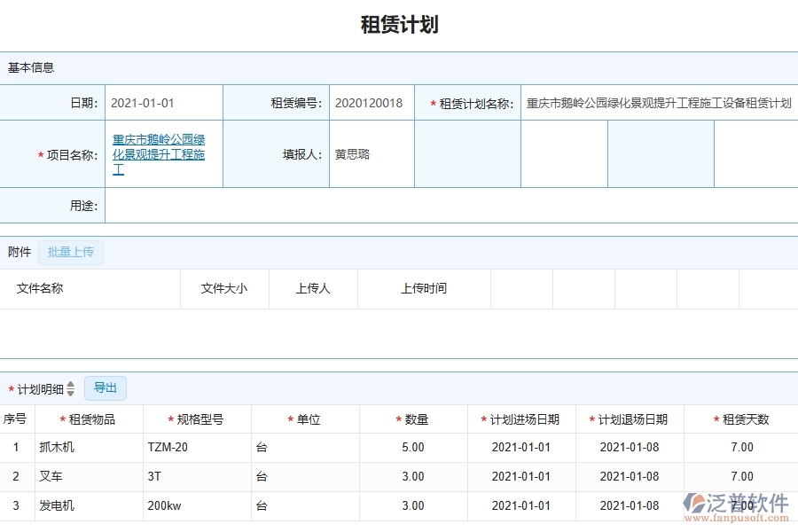Click the 日期 field showing 2021-01-01
This screenshot has width=798, height=532.
click(x=163, y=103)
